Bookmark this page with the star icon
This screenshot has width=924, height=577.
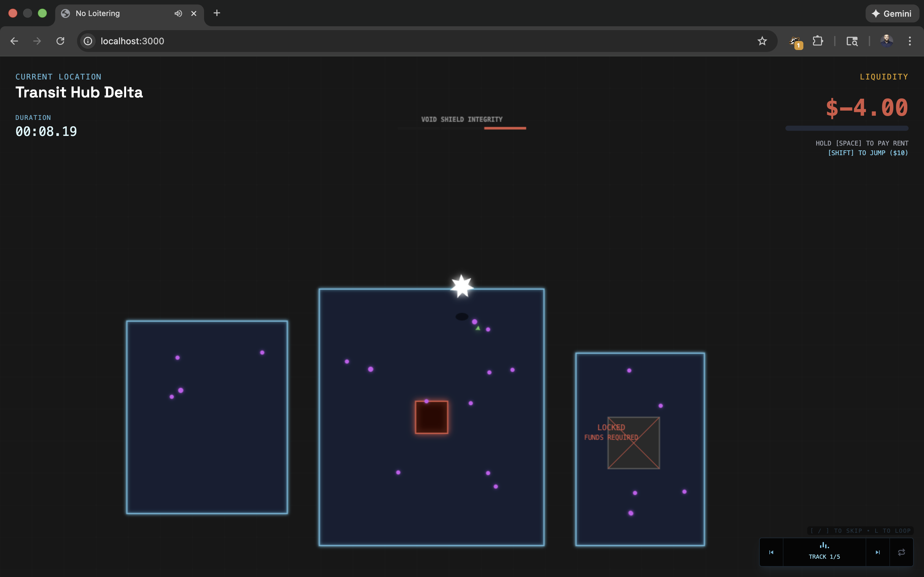(x=762, y=41)
